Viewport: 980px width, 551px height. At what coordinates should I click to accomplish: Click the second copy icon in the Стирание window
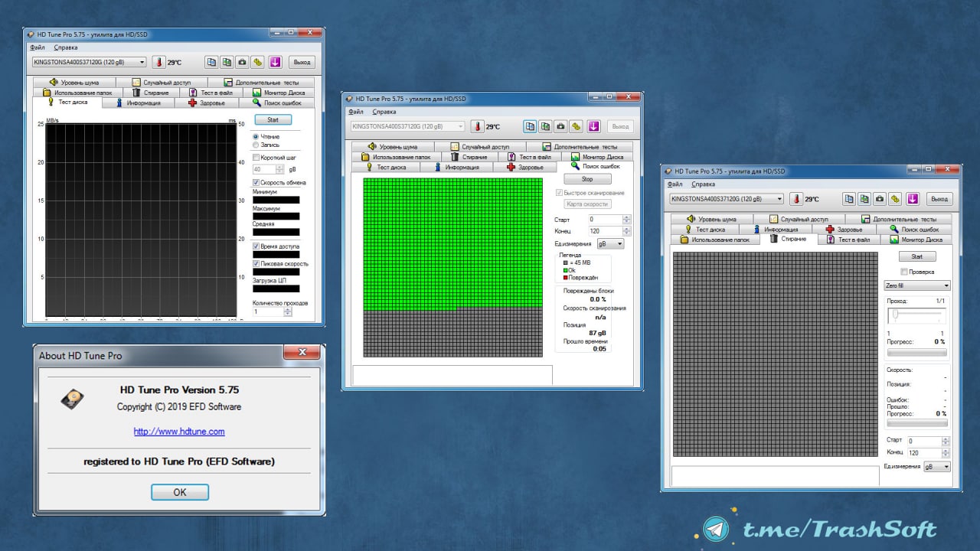[x=864, y=199]
